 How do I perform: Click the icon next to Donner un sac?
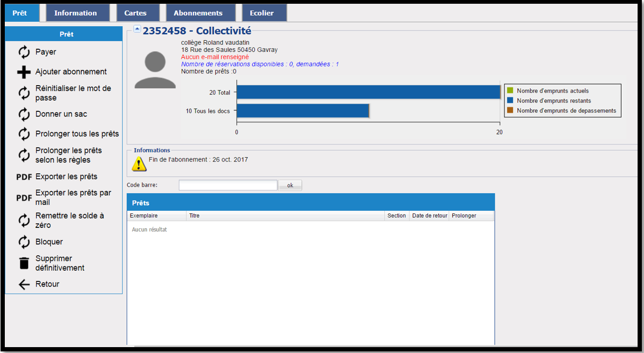(x=24, y=114)
